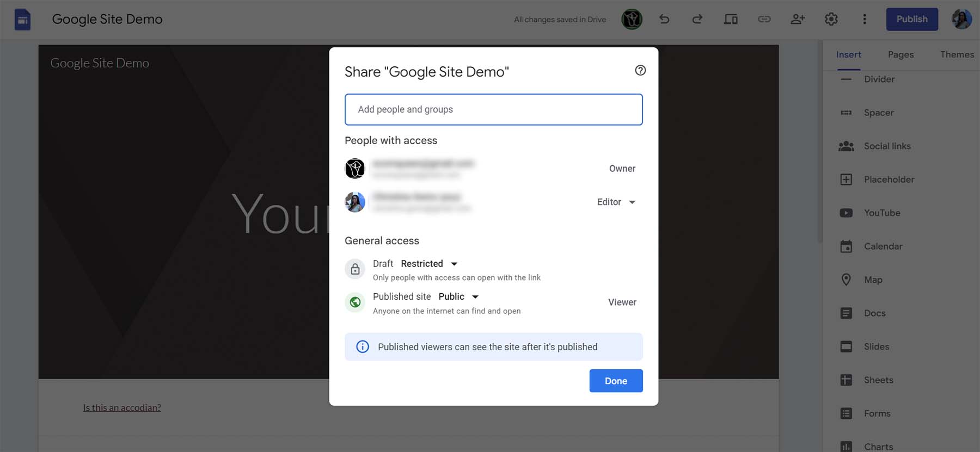Click the help icon in Share dialog
This screenshot has height=452, width=980.
[640, 70]
